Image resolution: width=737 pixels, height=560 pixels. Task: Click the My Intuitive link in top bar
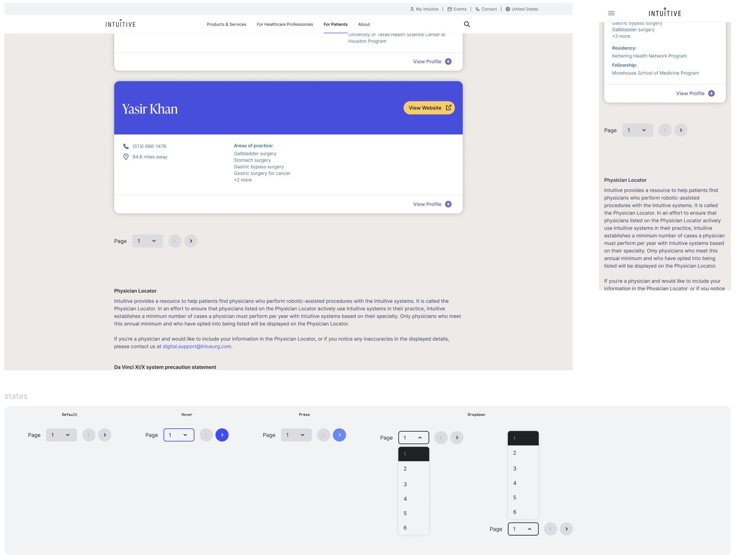424,9
